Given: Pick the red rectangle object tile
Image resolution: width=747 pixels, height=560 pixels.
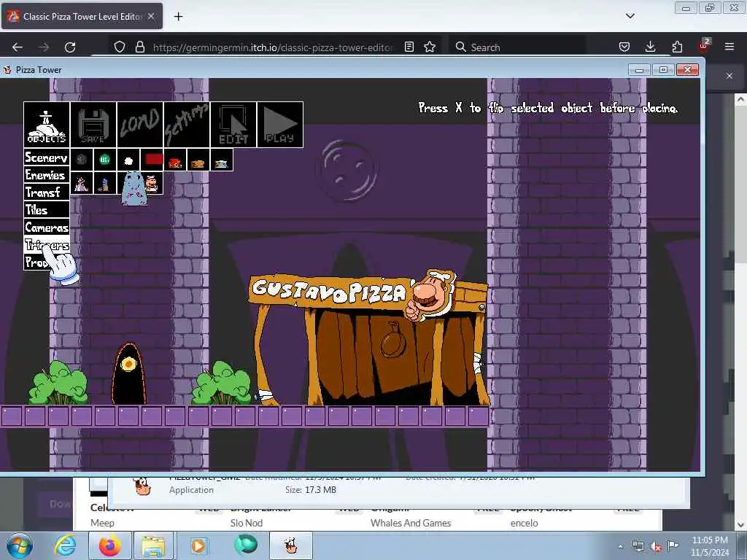Looking at the screenshot, I should (x=152, y=160).
